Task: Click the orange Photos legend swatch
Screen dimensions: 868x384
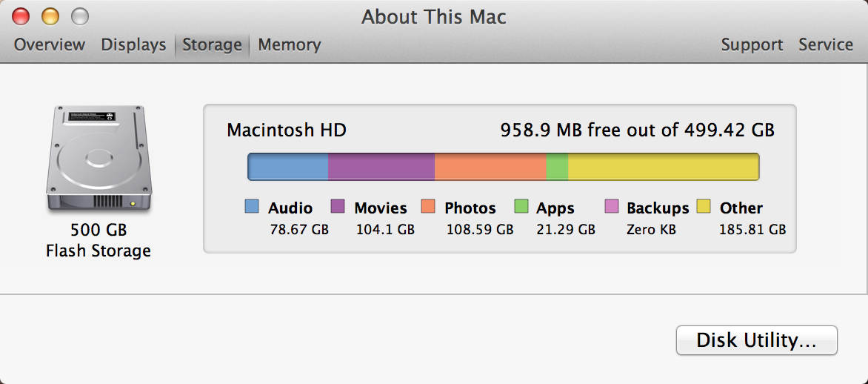Action: [x=429, y=207]
